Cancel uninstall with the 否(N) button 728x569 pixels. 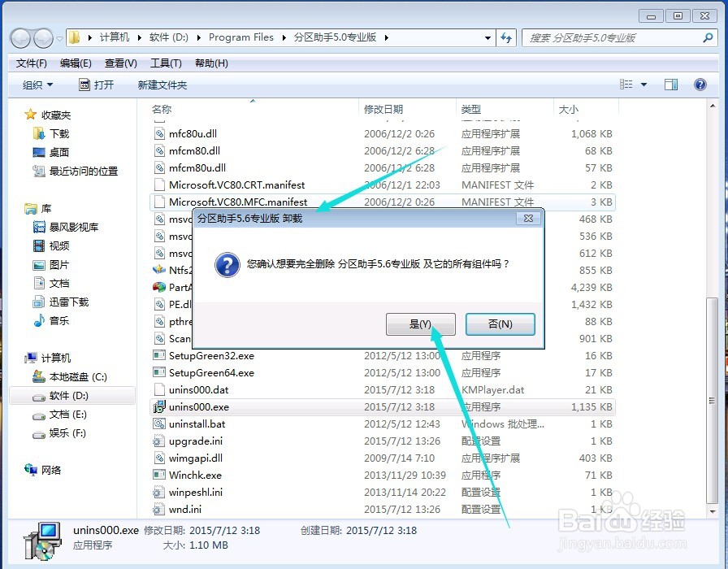pos(500,324)
